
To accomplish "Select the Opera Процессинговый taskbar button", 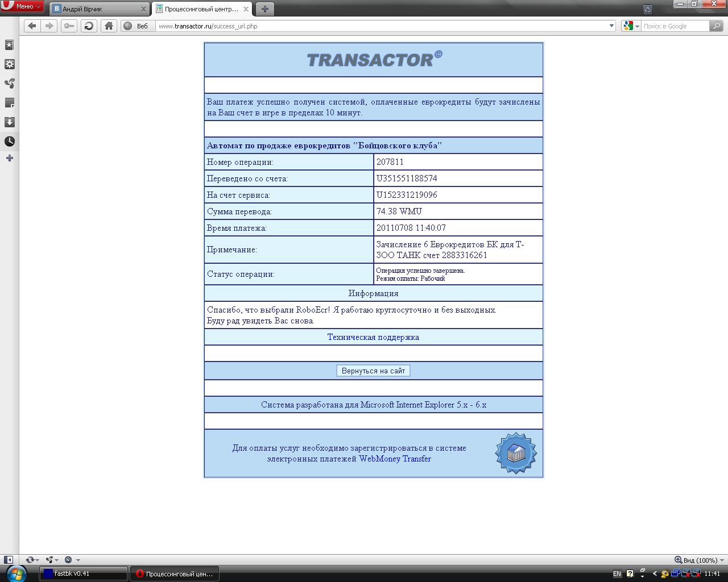I will (x=175, y=574).
